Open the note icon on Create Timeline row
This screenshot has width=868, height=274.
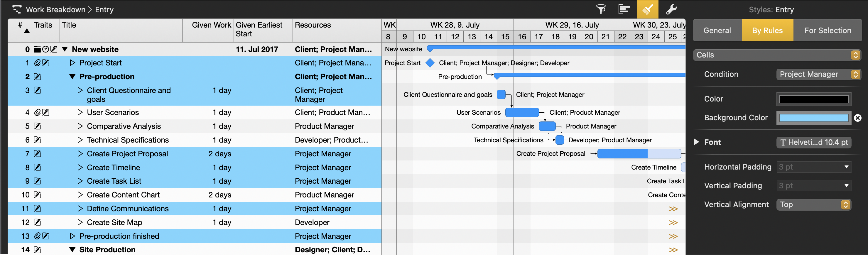[37, 168]
